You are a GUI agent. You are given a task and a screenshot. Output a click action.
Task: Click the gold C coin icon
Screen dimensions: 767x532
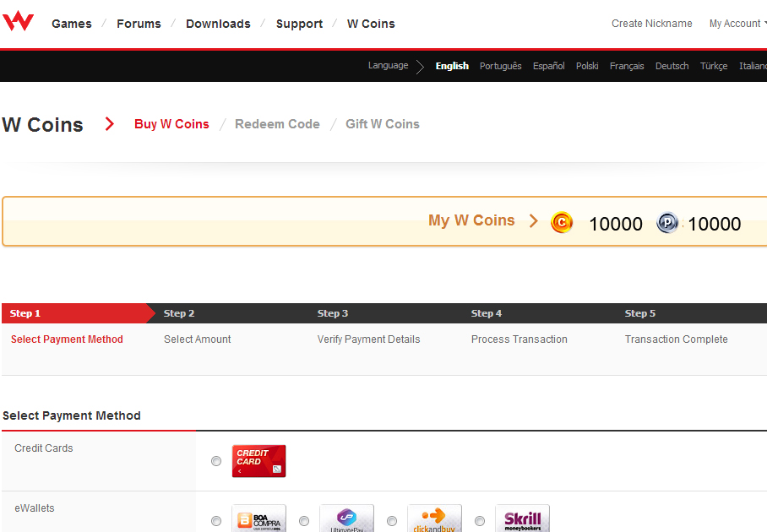click(562, 222)
